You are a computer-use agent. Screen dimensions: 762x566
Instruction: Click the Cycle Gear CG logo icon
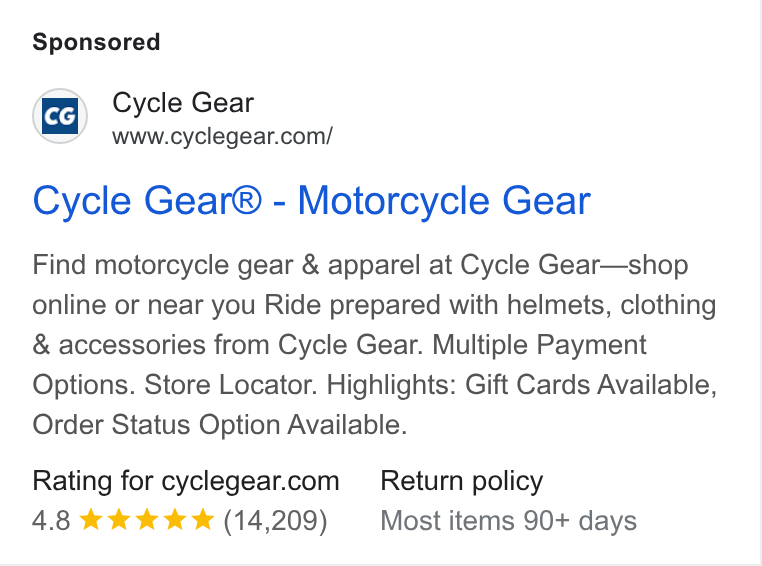pyautogui.click(x=60, y=116)
